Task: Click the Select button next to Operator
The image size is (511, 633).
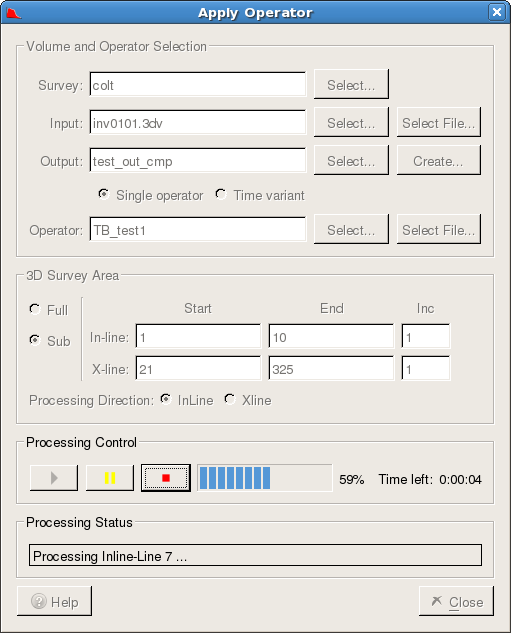Action: [x=351, y=229]
